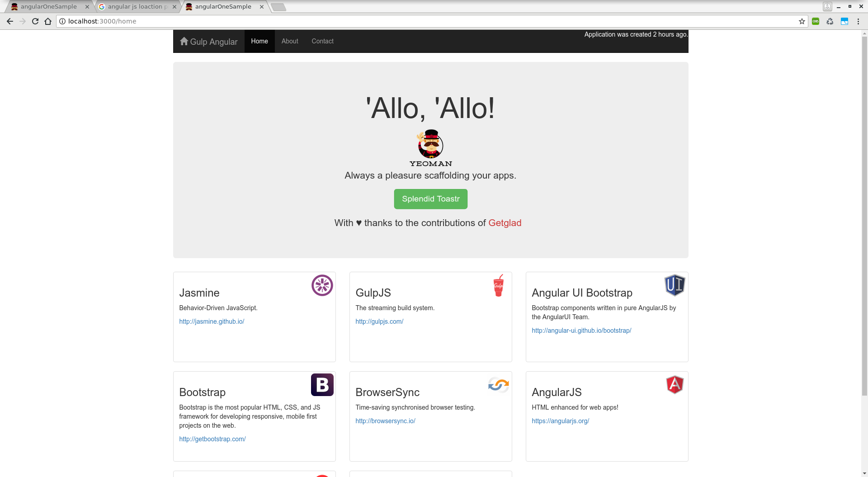
Task: Click the blue window extension icon
Action: [844, 21]
